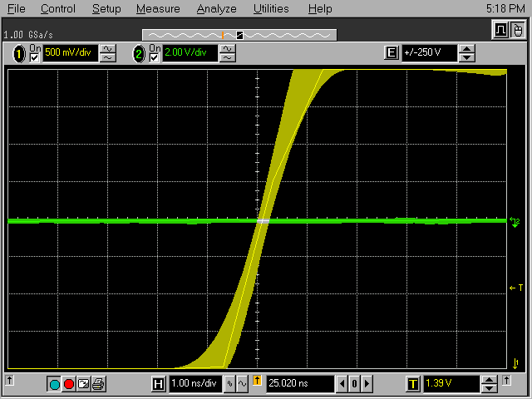The image size is (532, 399).
Task: Toggle the Channel 2 On checkbox
Action: [154, 57]
